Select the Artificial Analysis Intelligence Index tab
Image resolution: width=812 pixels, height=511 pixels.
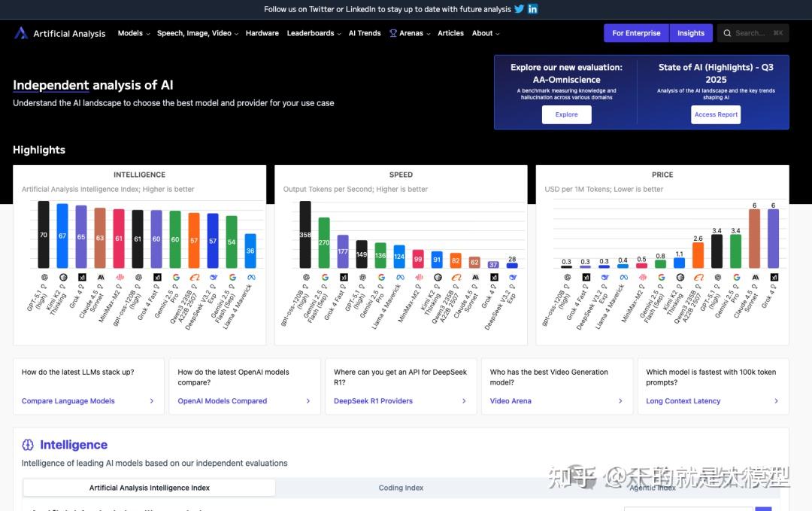pyautogui.click(x=149, y=488)
